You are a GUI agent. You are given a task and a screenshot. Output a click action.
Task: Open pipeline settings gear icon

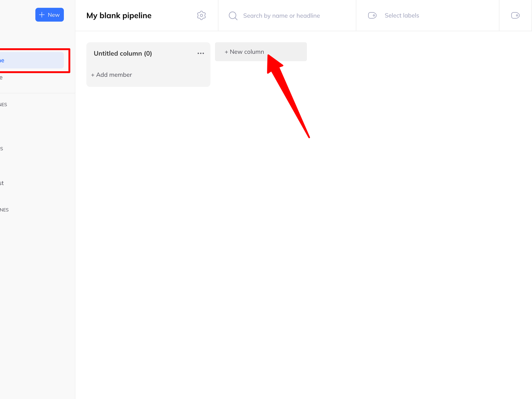coord(201,15)
